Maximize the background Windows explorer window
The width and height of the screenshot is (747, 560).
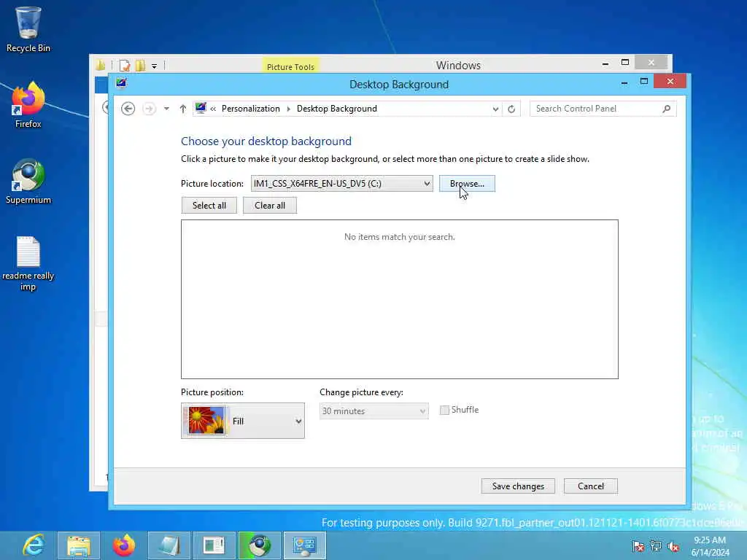tap(625, 63)
